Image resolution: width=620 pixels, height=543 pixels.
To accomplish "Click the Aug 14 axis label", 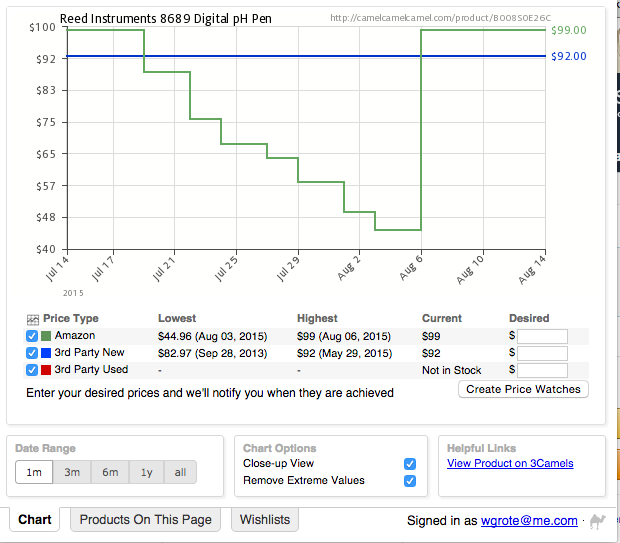I will click(532, 270).
